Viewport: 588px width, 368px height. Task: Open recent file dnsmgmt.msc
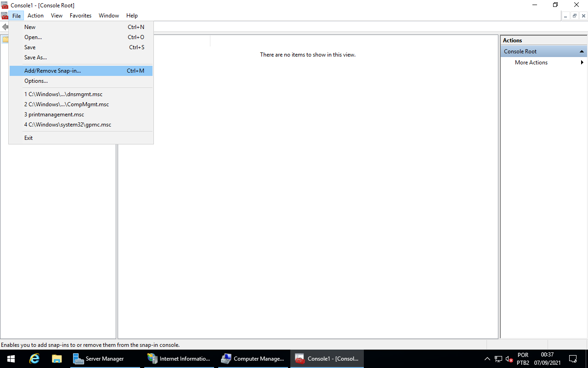pos(63,94)
